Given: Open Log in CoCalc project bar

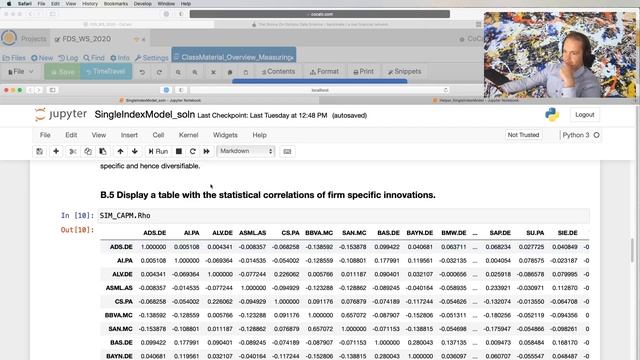Looking at the screenshot, I should point(68,58).
